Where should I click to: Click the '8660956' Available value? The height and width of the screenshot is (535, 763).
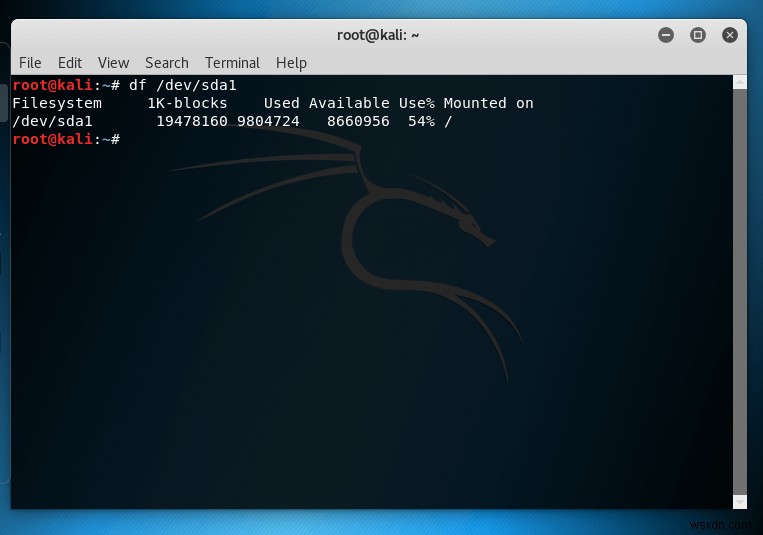[358, 121]
